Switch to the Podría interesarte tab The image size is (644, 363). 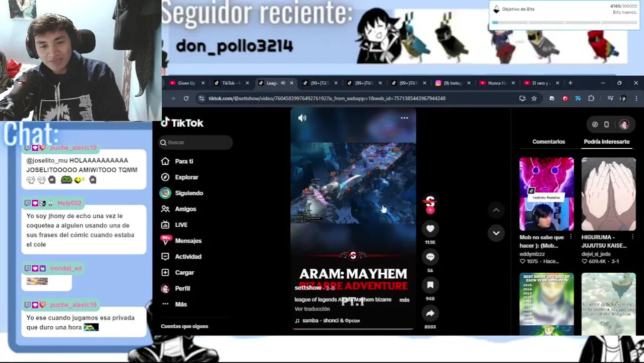point(606,142)
